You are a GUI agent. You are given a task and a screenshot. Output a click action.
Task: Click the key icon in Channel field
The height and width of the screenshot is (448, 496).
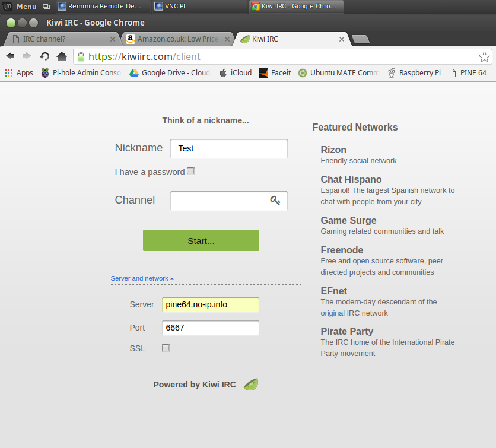coord(275,201)
